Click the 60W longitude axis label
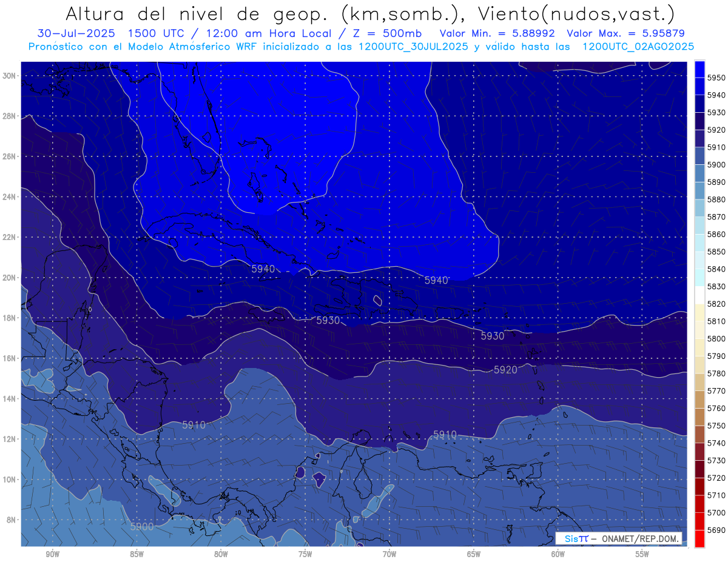 [x=558, y=554]
